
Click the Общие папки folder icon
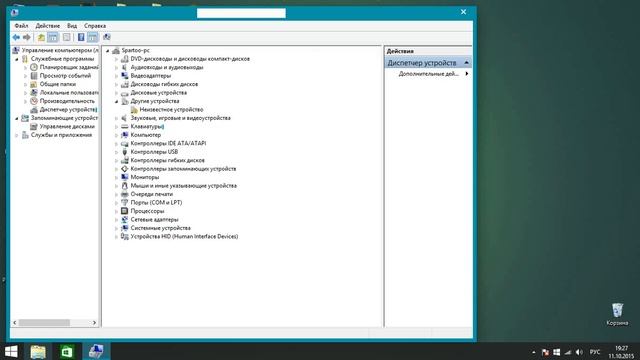(x=34, y=84)
